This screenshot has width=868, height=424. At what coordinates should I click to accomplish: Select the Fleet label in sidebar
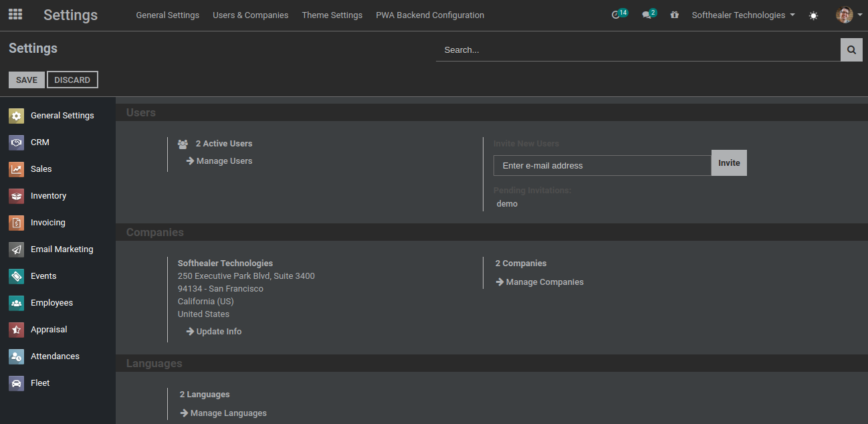click(x=40, y=383)
